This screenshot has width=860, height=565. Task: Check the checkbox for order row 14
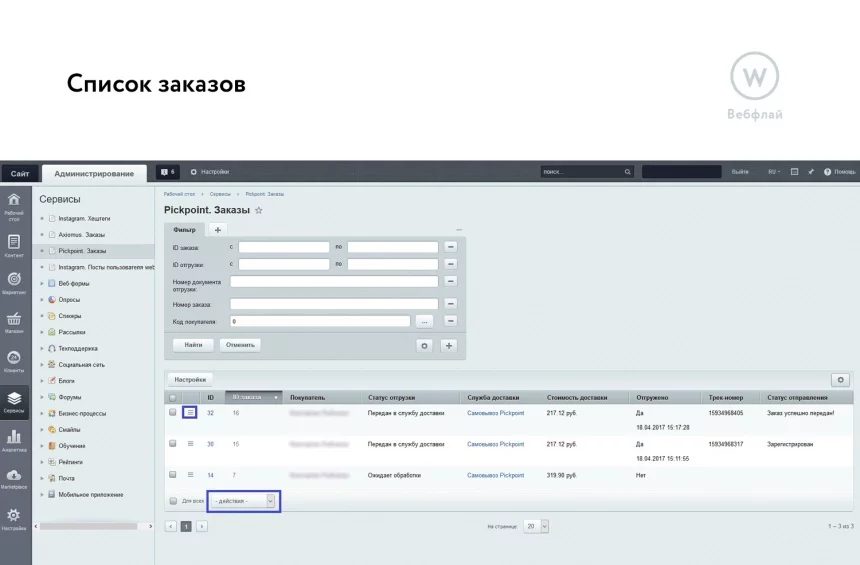coord(173,474)
